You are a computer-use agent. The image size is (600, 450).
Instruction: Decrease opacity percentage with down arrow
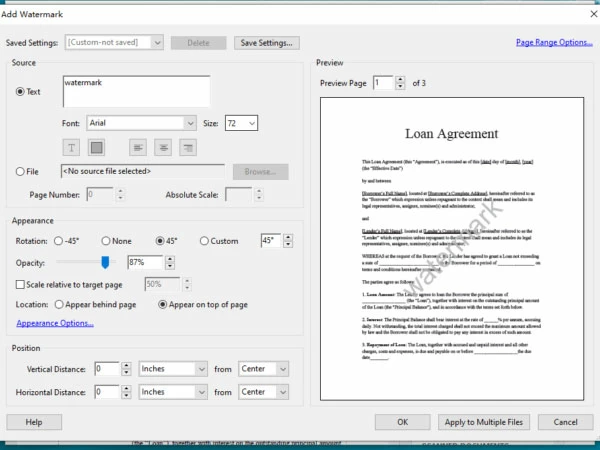(x=170, y=266)
